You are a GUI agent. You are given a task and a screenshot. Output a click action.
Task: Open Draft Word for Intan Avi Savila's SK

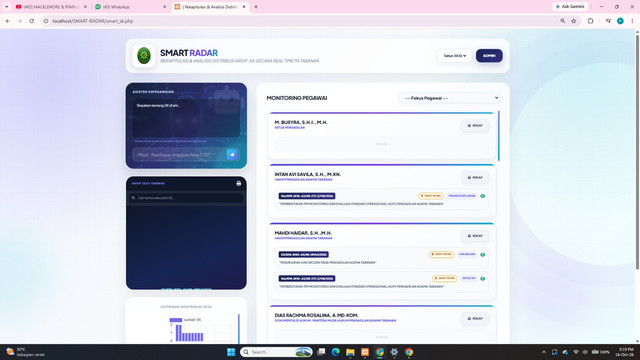click(x=431, y=196)
